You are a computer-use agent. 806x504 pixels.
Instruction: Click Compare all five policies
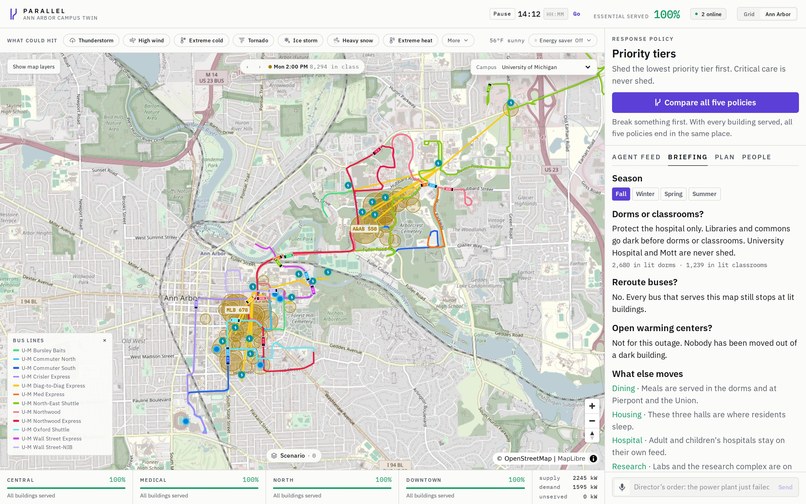pos(705,102)
